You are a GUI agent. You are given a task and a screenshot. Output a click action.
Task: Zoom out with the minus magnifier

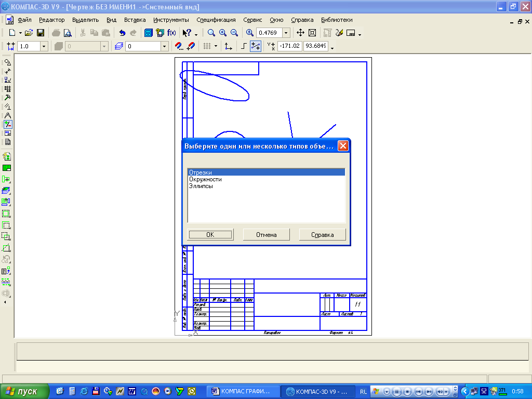coord(234,33)
